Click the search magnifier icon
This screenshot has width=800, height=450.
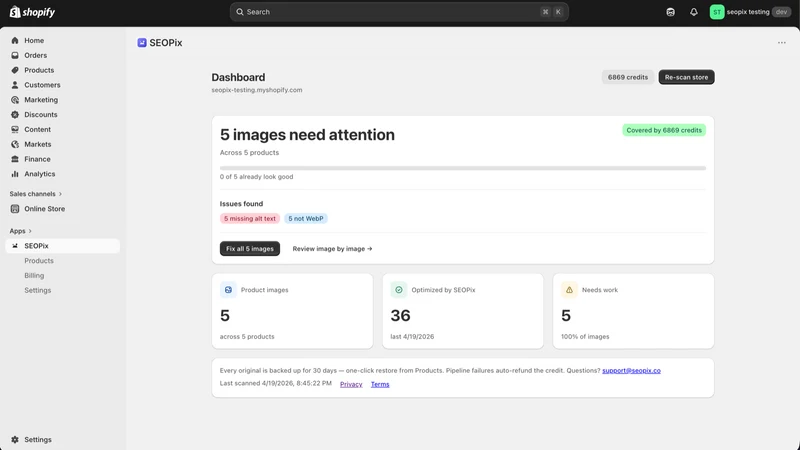click(x=240, y=12)
